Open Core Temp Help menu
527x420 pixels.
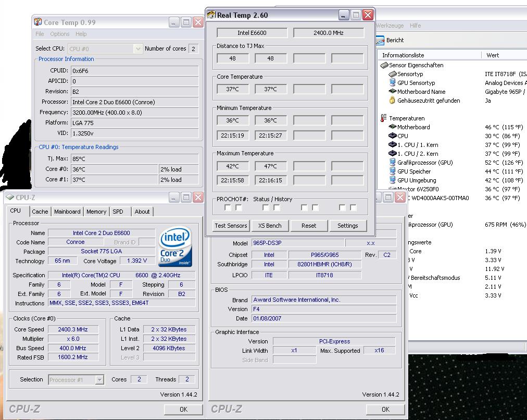[x=81, y=34]
